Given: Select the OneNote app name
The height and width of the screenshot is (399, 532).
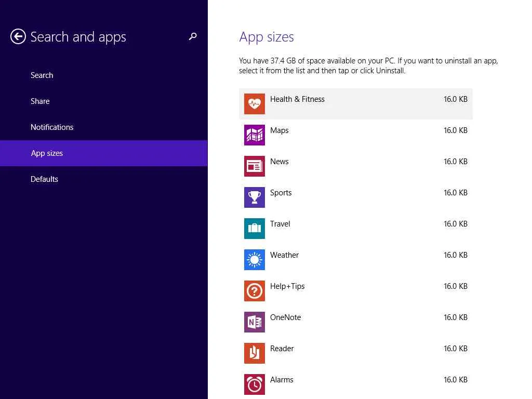Looking at the screenshot, I should [x=285, y=317].
